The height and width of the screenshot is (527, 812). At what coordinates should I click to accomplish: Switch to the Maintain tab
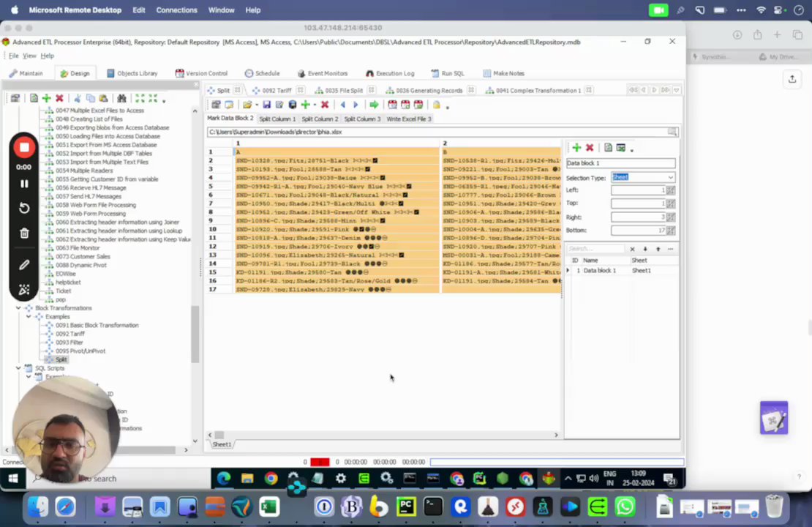[x=26, y=73]
